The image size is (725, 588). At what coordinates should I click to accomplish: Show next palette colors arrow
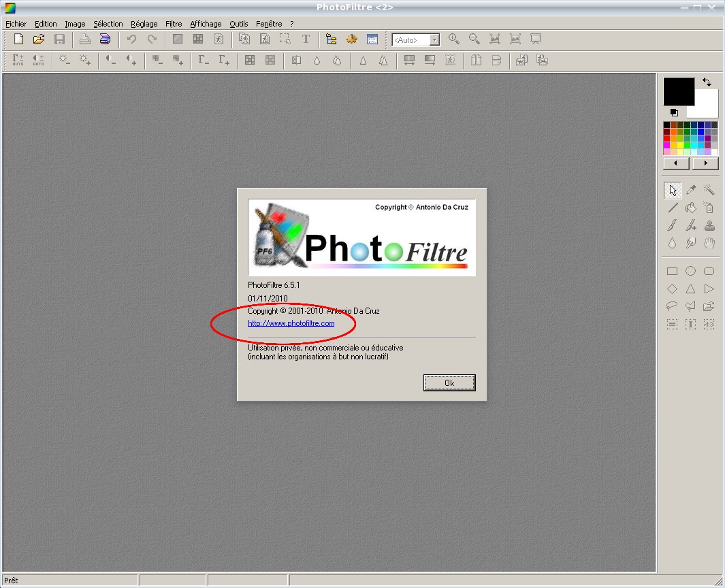[x=705, y=163]
